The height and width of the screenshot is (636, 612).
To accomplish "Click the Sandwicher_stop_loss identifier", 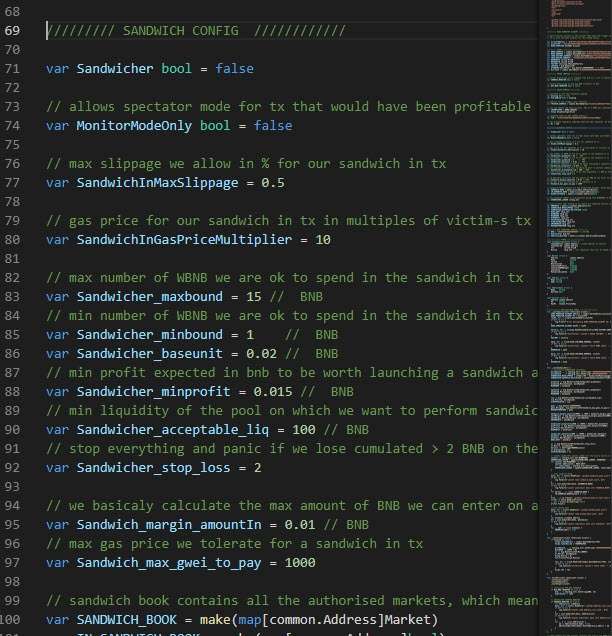I will (153, 468).
